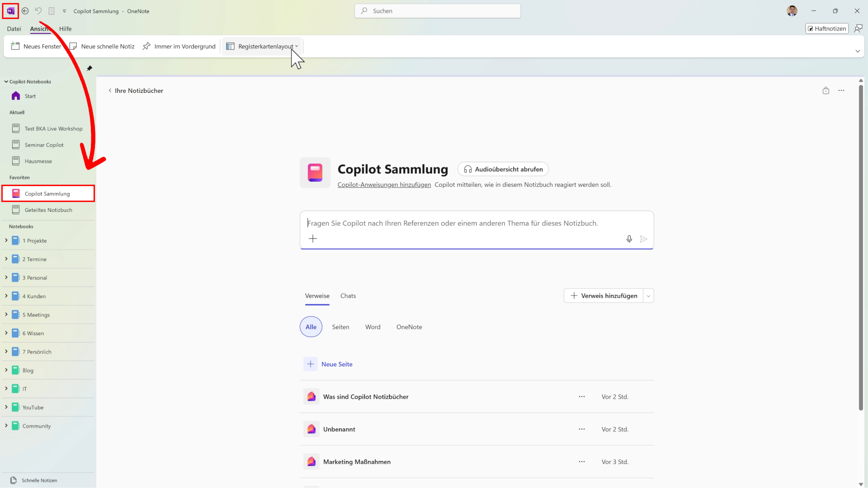Pin Copilot Sammlung in Favoriten

coord(47,193)
